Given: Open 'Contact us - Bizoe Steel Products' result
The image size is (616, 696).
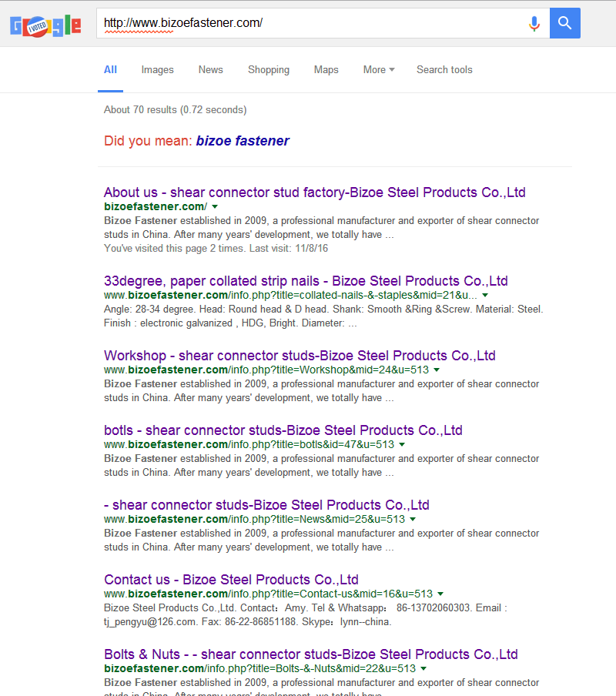Looking at the screenshot, I should coord(231,579).
